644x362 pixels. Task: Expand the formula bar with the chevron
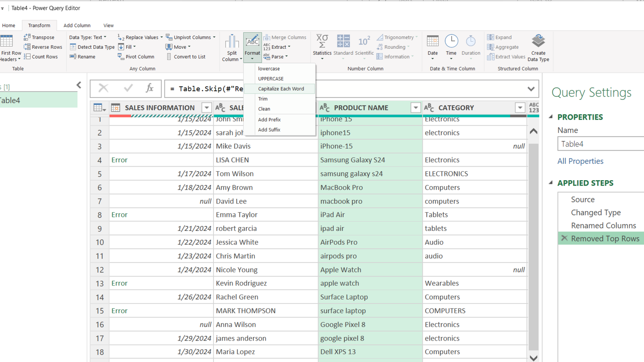(531, 89)
